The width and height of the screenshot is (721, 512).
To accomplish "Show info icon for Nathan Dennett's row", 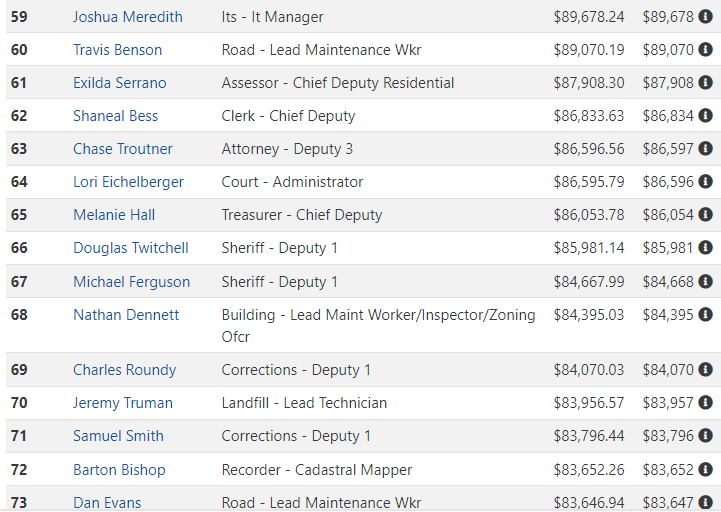I will [705, 314].
